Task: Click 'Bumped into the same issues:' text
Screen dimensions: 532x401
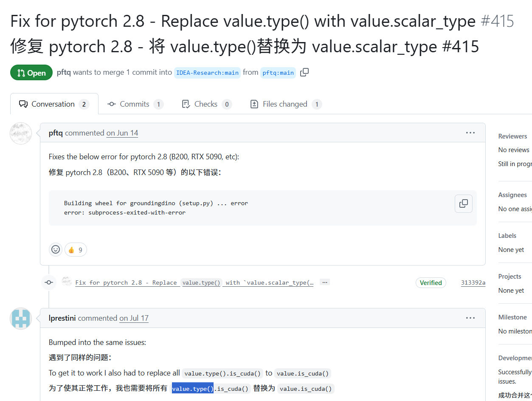Action: tap(97, 342)
